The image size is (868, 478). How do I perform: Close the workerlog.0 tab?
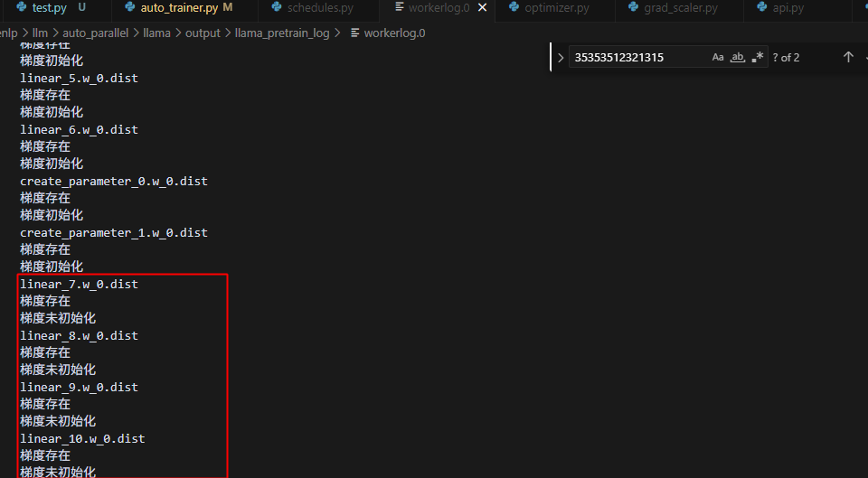[483, 8]
